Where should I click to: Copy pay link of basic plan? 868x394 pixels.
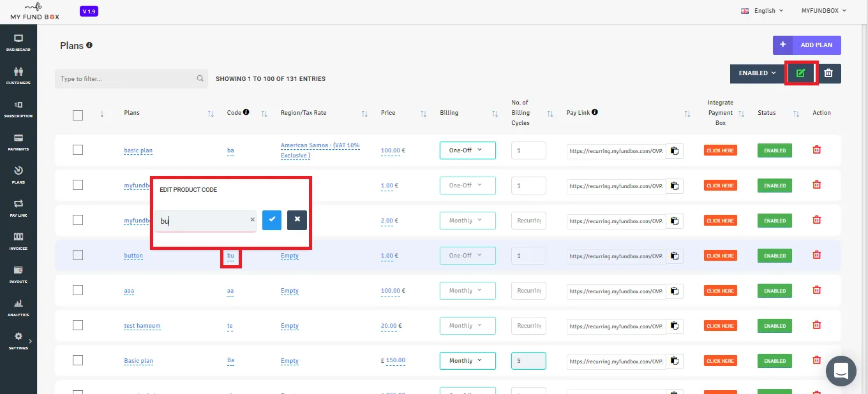pos(675,151)
